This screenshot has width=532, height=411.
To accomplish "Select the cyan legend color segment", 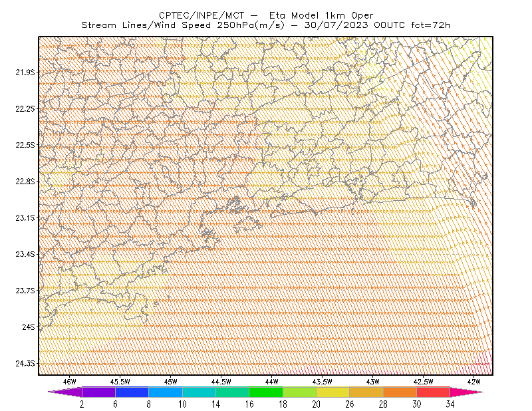I will pyautogui.click(x=199, y=392).
